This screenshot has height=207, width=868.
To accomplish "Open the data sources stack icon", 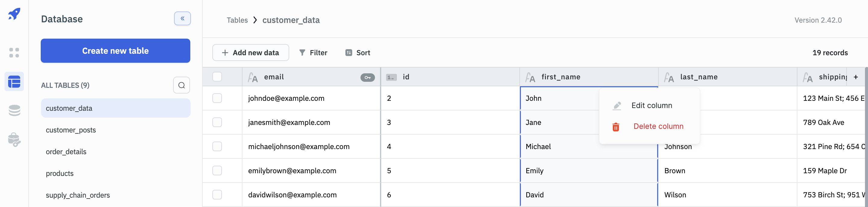I will [x=14, y=110].
